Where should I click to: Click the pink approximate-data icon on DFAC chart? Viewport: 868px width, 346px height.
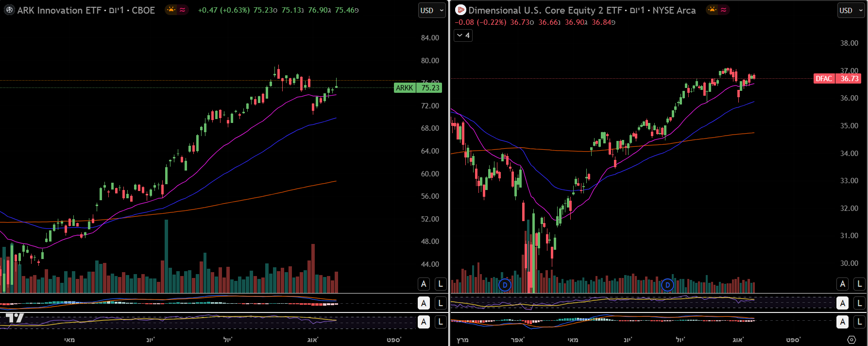[724, 10]
